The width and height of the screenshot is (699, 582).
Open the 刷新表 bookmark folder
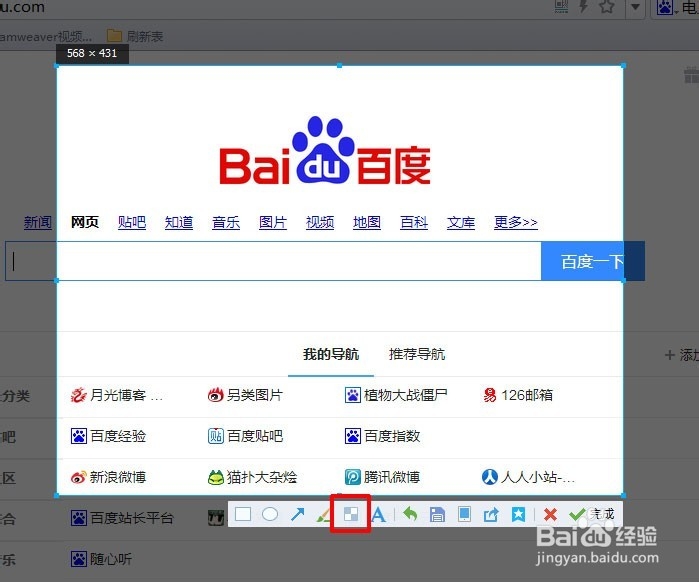[135, 36]
